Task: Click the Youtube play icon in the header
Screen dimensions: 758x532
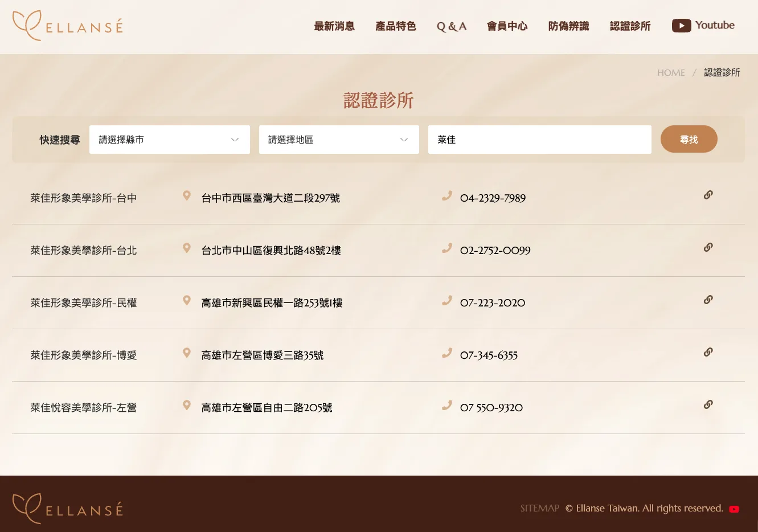Action: coord(682,25)
